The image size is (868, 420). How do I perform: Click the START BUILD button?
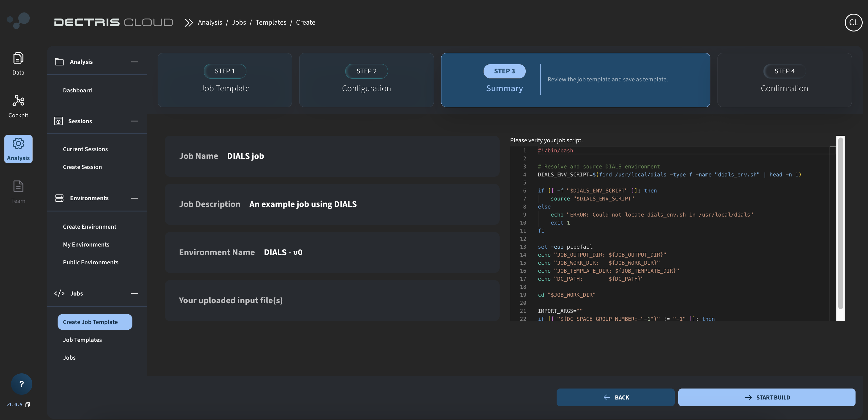coord(766,397)
